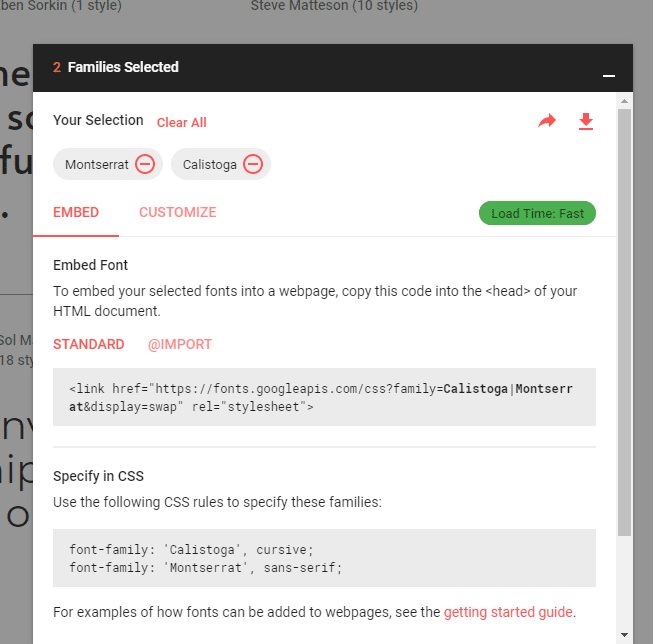
Task: Click Clear All to empty the selection
Action: point(182,122)
